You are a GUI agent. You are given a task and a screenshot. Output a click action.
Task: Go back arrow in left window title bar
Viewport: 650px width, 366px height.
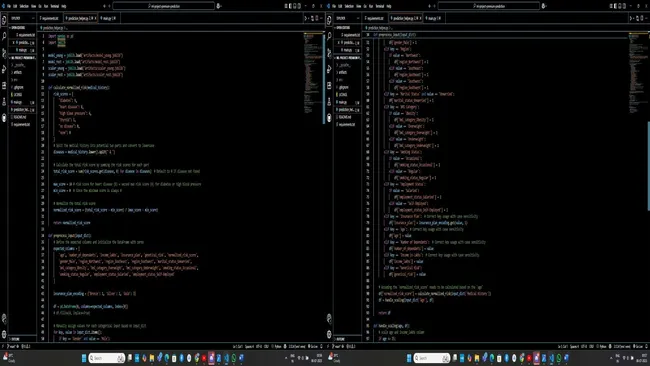104,6
